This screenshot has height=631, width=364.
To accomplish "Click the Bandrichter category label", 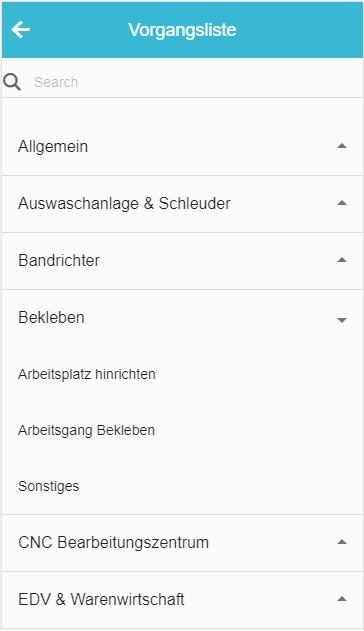I will click(59, 260).
